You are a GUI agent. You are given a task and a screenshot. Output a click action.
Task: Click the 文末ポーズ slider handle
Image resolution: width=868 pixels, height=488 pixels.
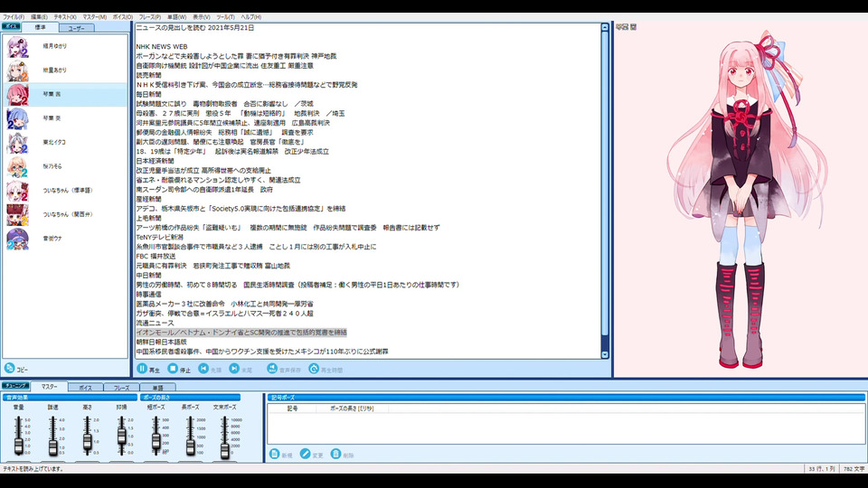pos(224,451)
